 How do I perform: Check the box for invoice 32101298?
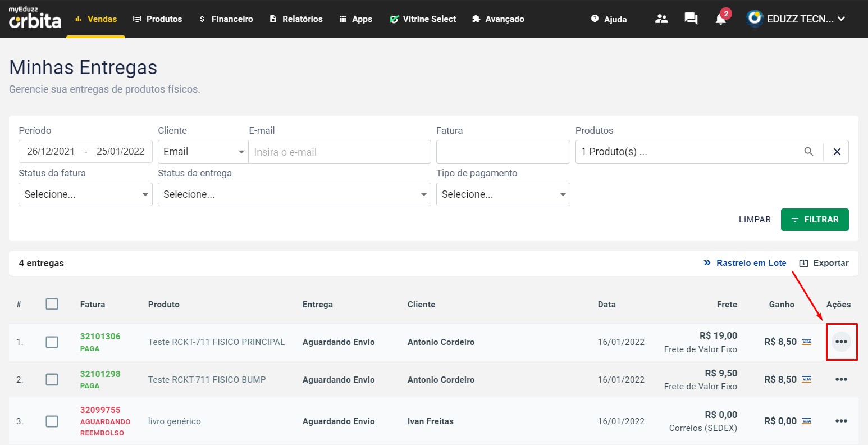click(52, 379)
